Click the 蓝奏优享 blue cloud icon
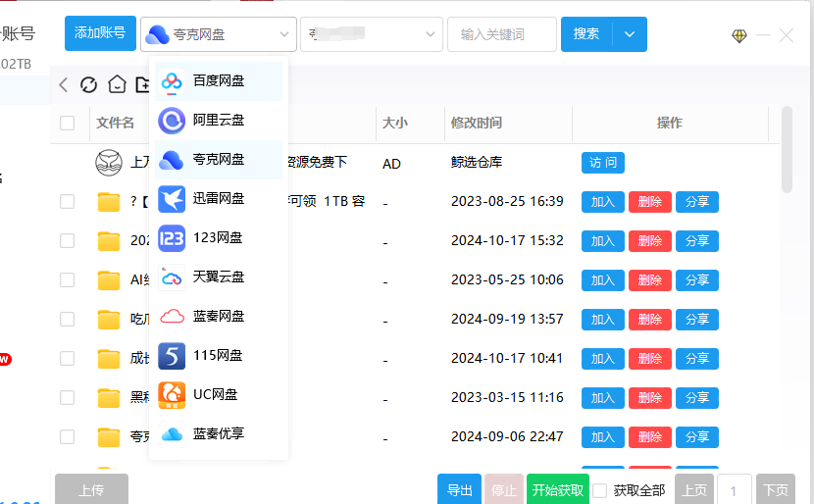This screenshot has width=814, height=504. [x=172, y=434]
